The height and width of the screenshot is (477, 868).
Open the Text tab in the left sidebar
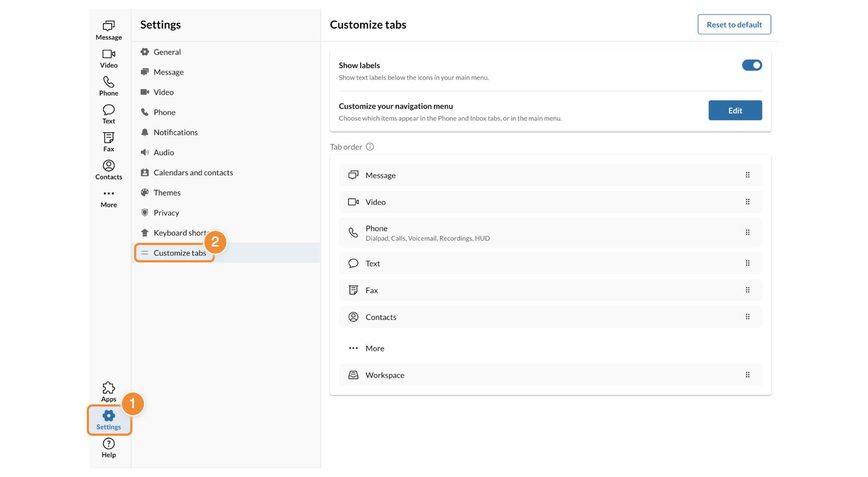click(108, 114)
